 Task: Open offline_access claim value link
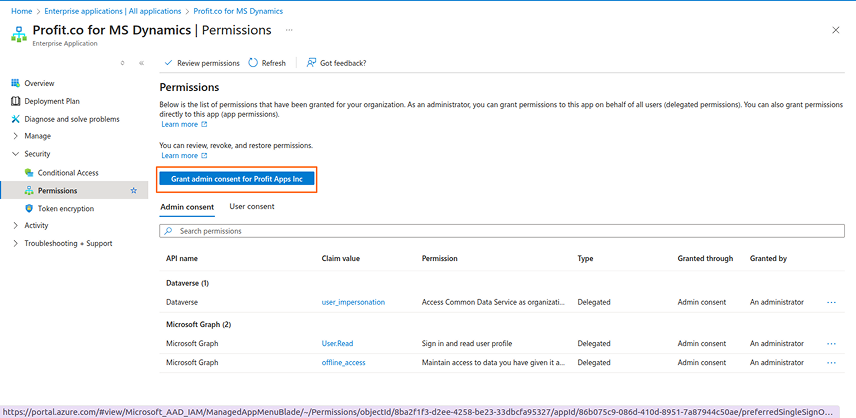pyautogui.click(x=343, y=362)
